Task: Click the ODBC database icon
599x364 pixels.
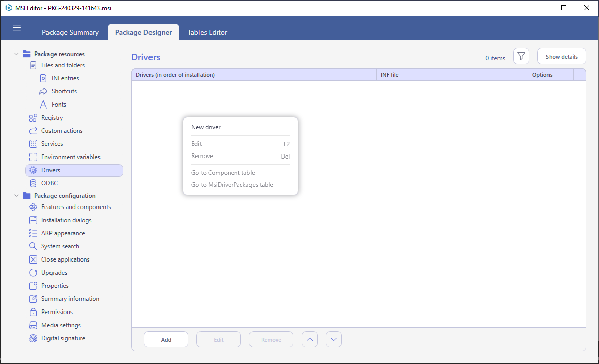Action: click(x=33, y=183)
